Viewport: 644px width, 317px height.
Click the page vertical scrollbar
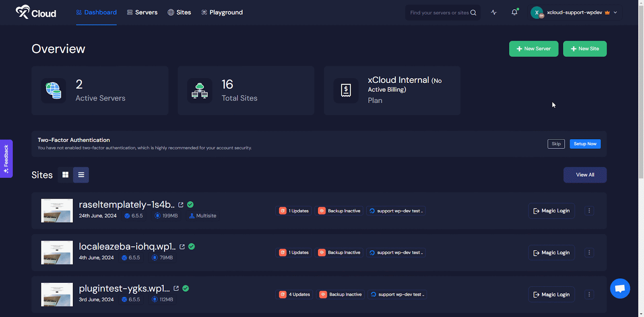pyautogui.click(x=641, y=92)
